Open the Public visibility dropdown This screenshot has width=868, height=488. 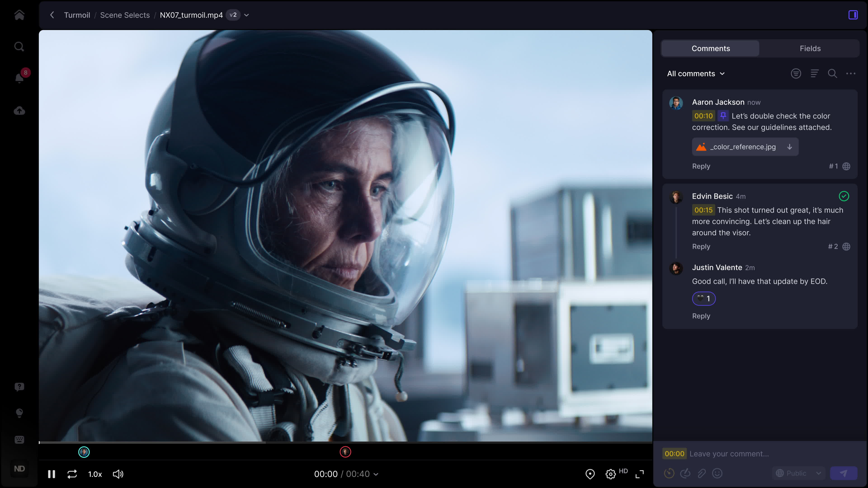click(799, 473)
